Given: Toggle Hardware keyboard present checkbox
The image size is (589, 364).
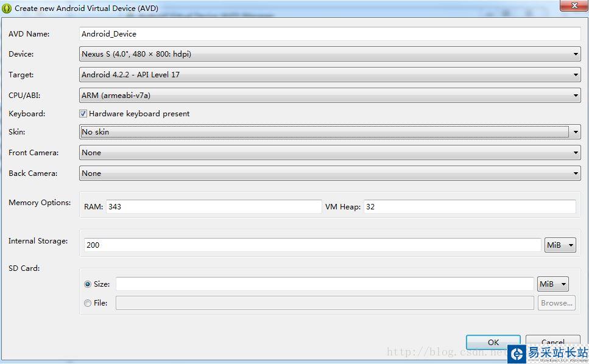Looking at the screenshot, I should (x=83, y=114).
